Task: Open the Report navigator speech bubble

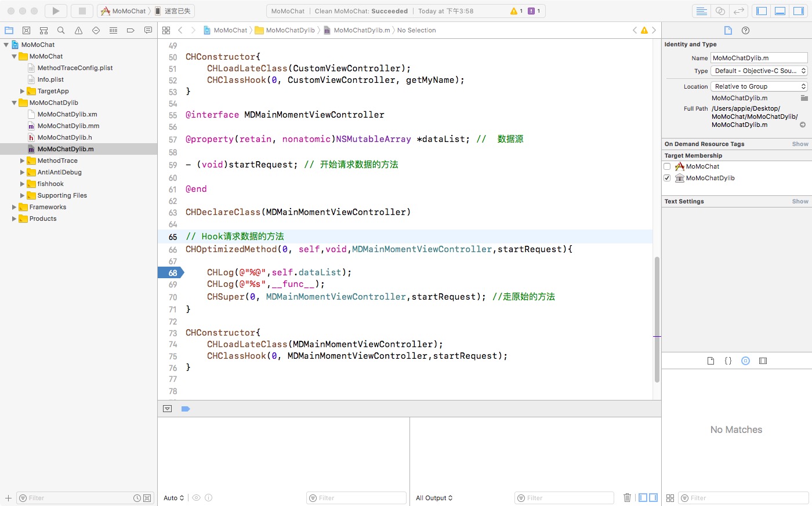Action: [148, 30]
